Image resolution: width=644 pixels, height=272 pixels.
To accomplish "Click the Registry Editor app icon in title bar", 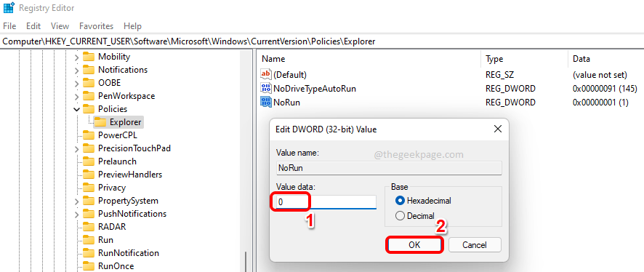I will click(x=8, y=8).
